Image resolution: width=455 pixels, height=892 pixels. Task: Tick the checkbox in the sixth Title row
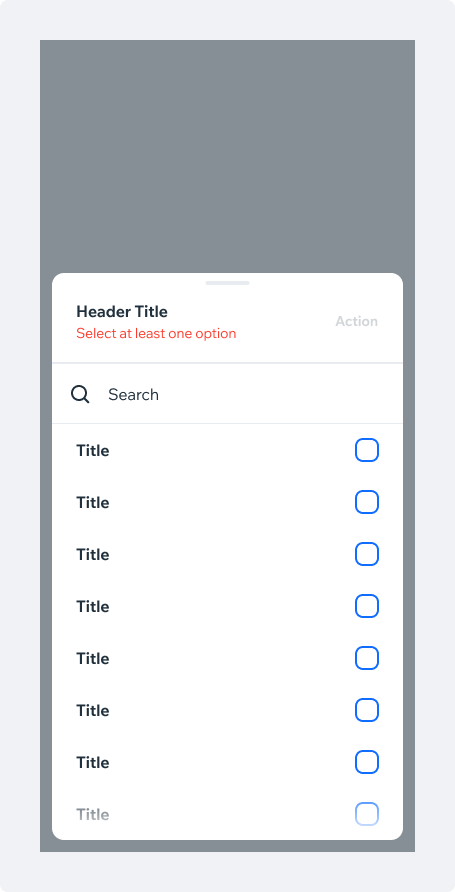coord(367,711)
